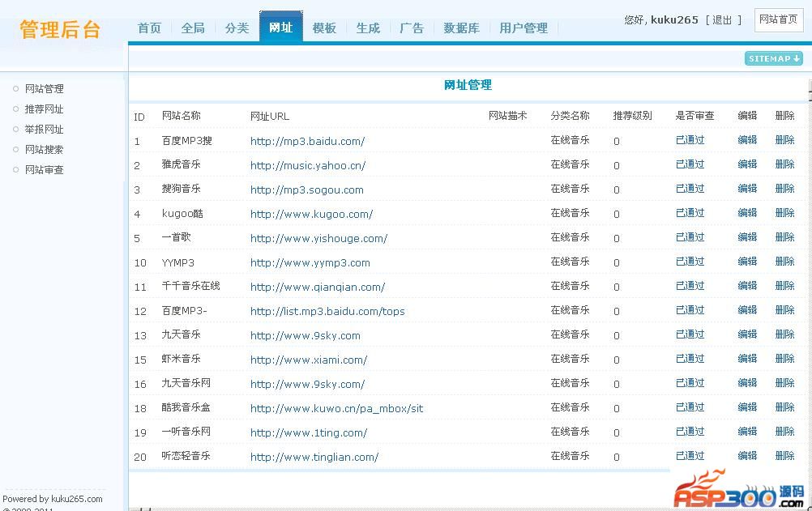Click 已通过 status for kugoo酷 row
Image resolution: width=812 pixels, height=511 pixels.
click(690, 213)
